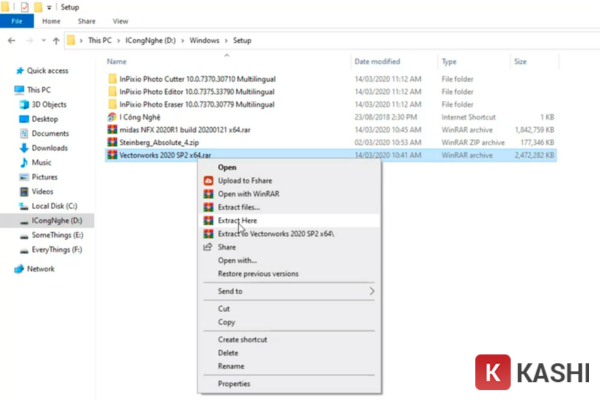Switch to the Home ribbon tab
Image resolution: width=600 pixels, height=400 pixels.
[x=51, y=21]
